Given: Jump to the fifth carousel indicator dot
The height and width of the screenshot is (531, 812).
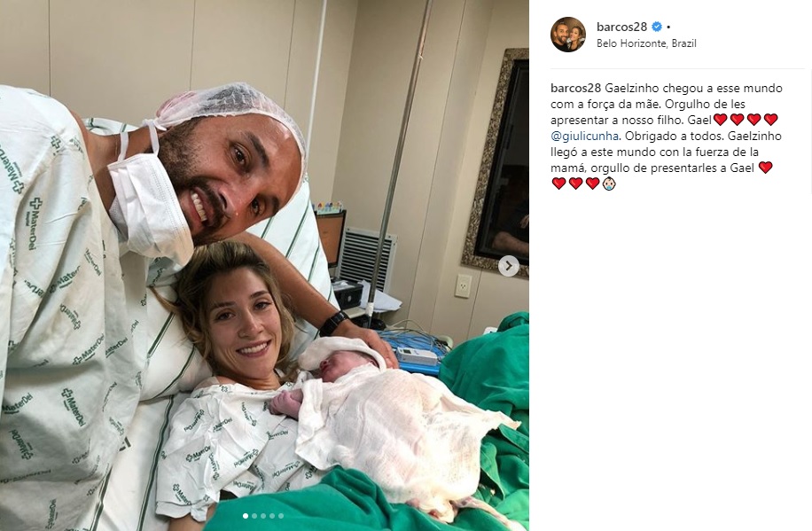Looking at the screenshot, I should point(281,516).
